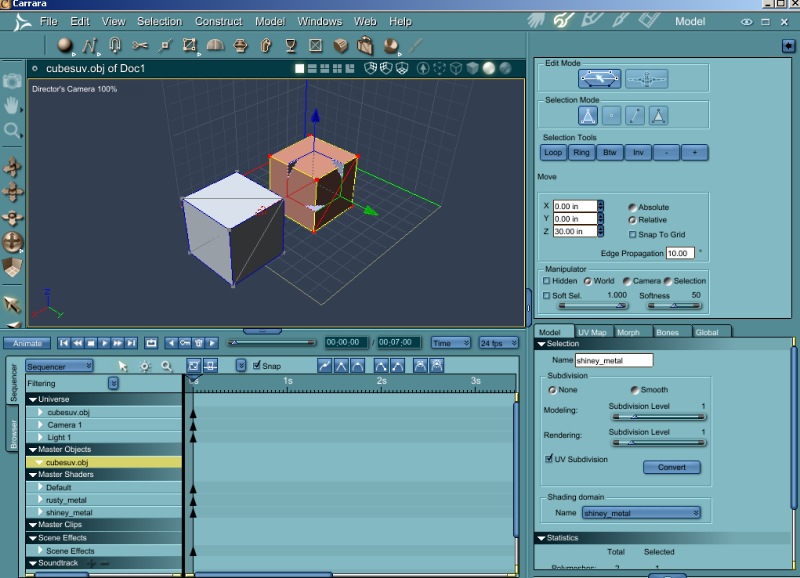Select the magnifier zoom tool in left sidebar
Screen dimensions: 800x578
pyautogui.click(x=13, y=130)
